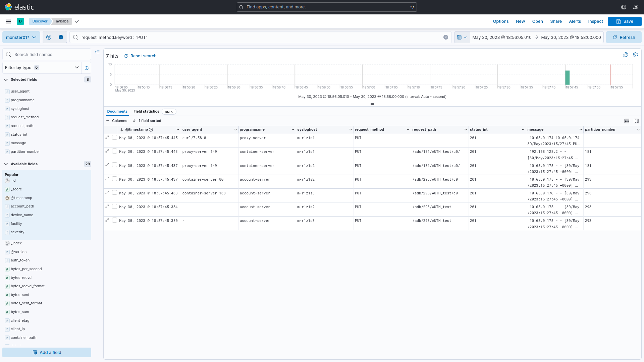Screen dimensions: 644x362
Task: Enter fullscreen mode for document table
Action: pyautogui.click(x=636, y=121)
